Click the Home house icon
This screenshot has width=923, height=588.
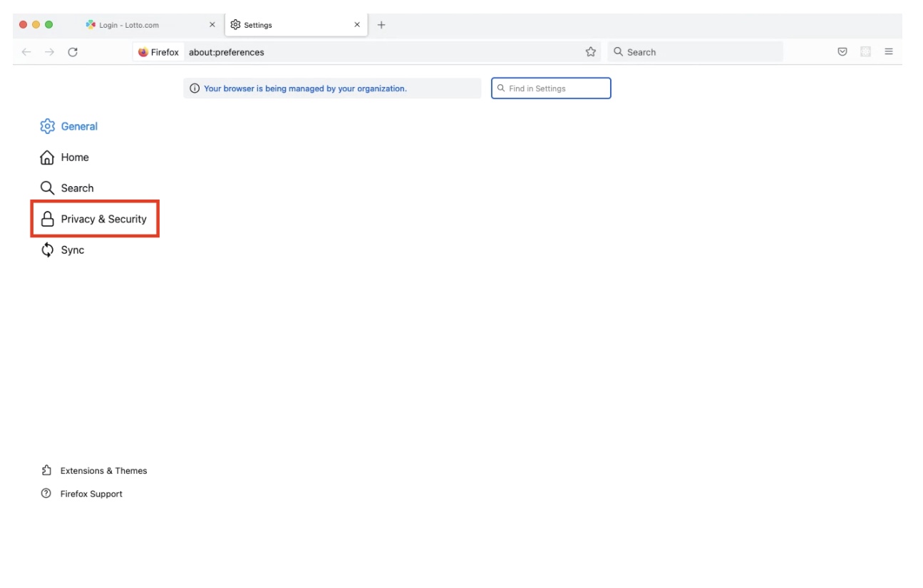coord(47,158)
